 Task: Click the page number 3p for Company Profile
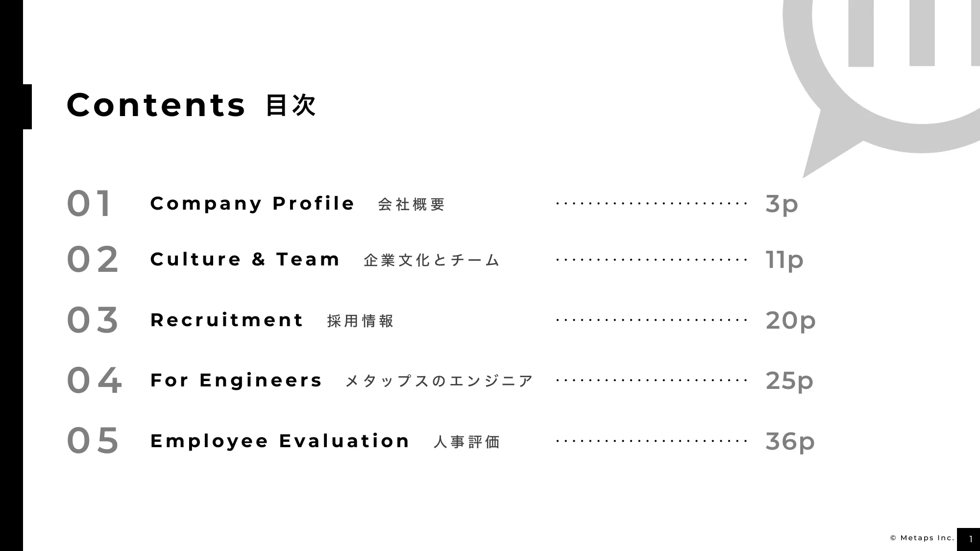click(783, 203)
